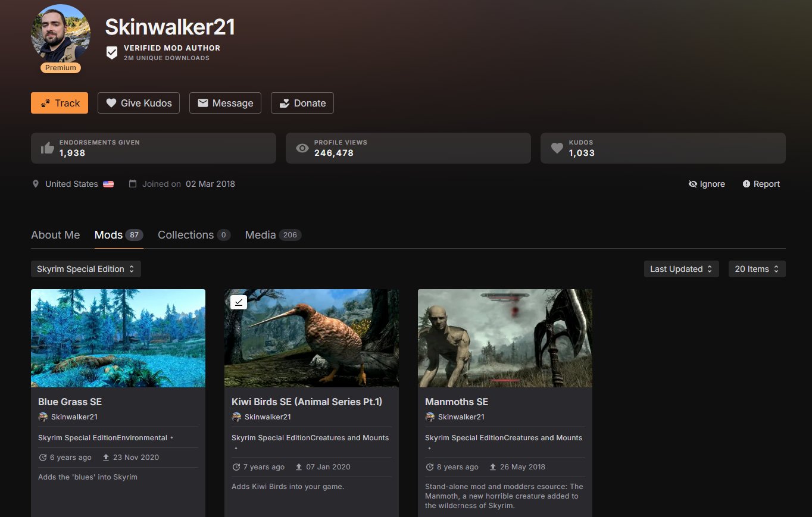This screenshot has height=517, width=812.
Task: Click the 246,478 profile views value
Action: [x=334, y=153]
